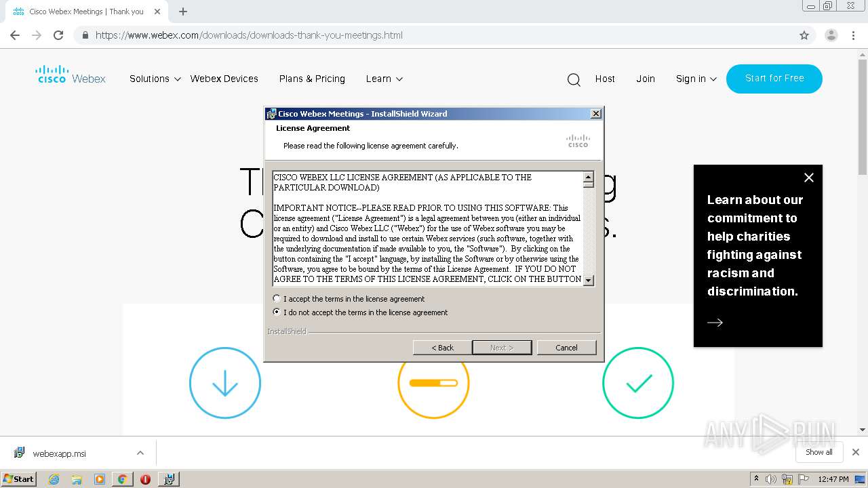Close the downloads bar
868x488 pixels.
tap(855, 452)
